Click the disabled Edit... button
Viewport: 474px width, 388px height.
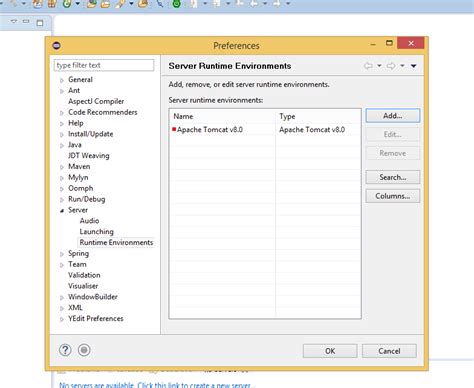click(393, 134)
